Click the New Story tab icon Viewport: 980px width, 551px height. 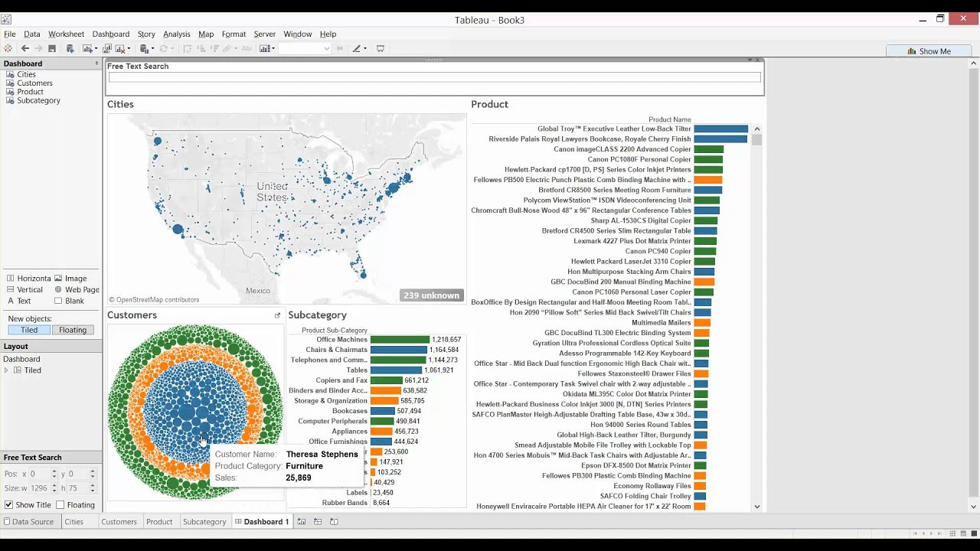tap(334, 522)
